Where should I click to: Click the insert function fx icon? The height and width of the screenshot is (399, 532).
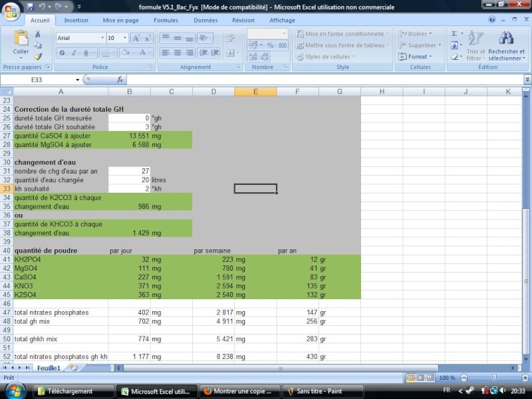[120, 79]
